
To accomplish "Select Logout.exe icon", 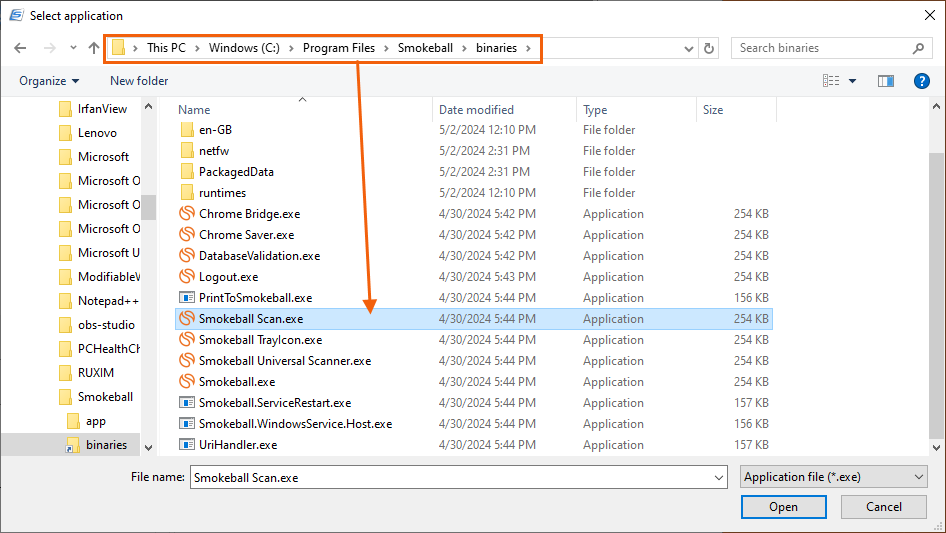I will coord(187,276).
